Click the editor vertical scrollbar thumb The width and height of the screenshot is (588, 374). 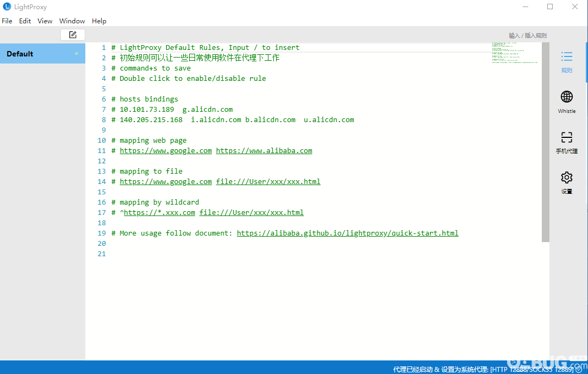545,142
